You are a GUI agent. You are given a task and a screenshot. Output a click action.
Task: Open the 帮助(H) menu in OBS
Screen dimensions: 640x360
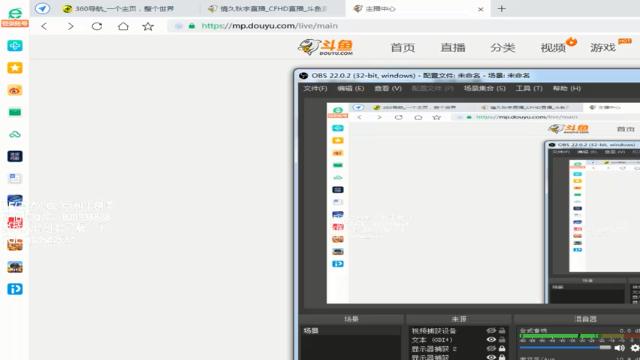567,88
